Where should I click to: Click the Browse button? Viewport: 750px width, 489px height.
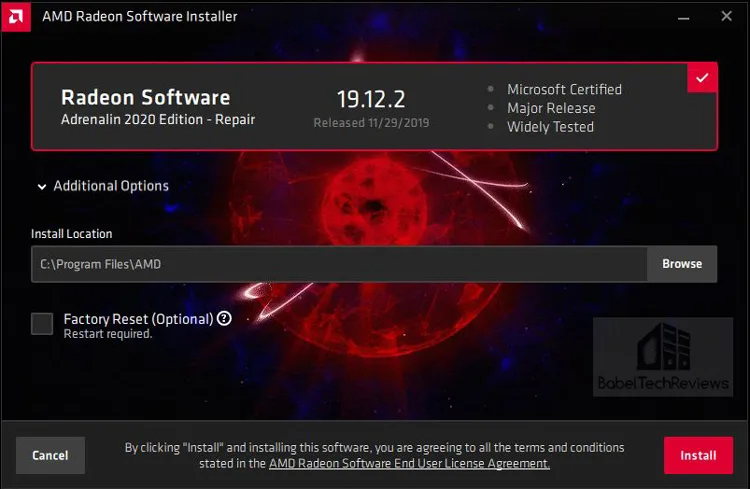tap(682, 264)
